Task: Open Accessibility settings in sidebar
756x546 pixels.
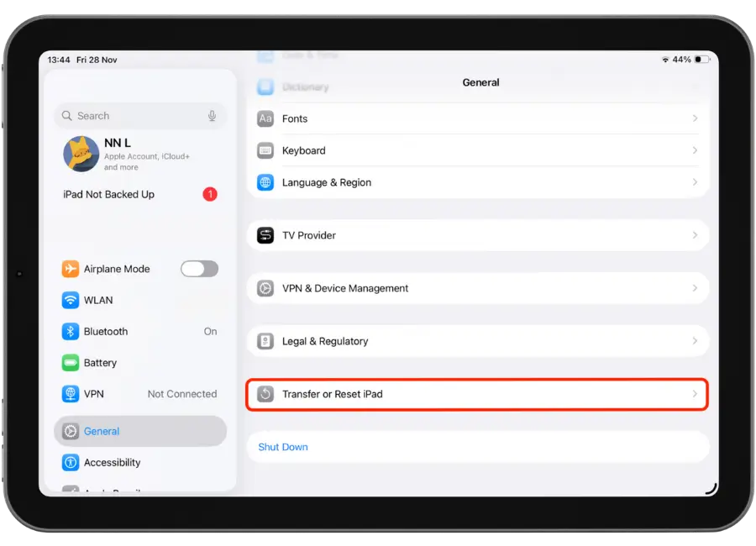Action: (112, 462)
